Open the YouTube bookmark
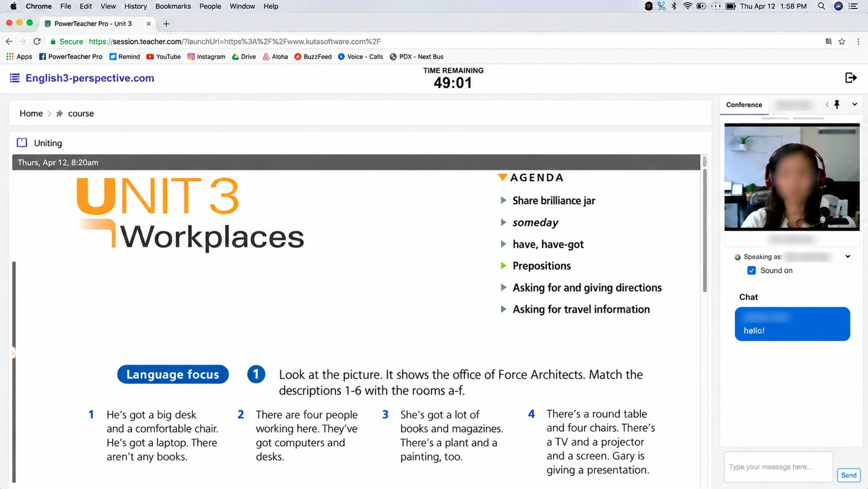The height and width of the screenshot is (489, 868). [164, 56]
